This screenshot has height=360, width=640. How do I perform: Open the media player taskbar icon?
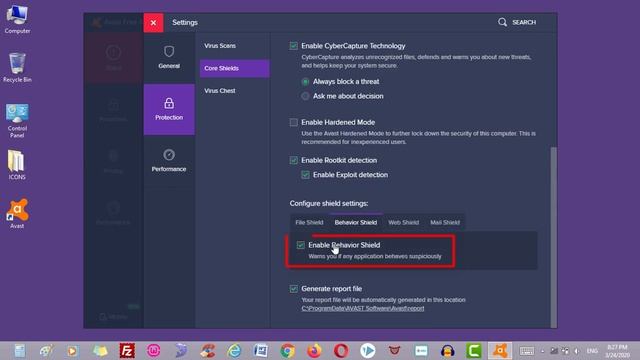point(72,351)
